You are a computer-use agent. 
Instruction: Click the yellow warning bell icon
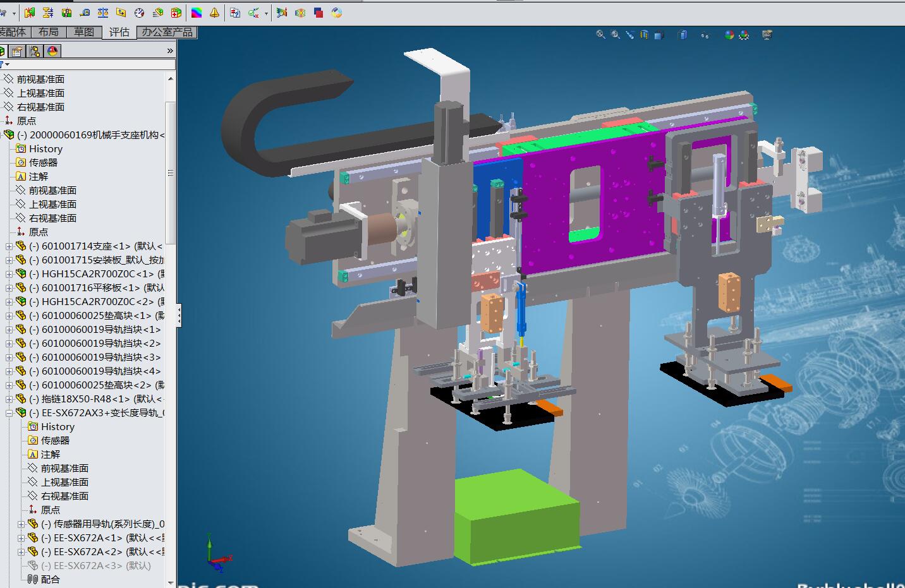point(214,12)
